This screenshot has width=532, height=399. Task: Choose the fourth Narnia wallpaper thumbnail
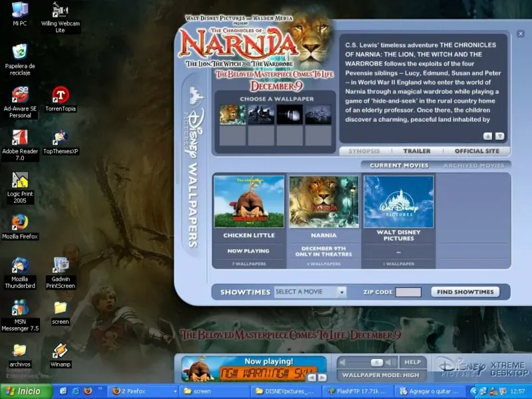[x=319, y=114]
